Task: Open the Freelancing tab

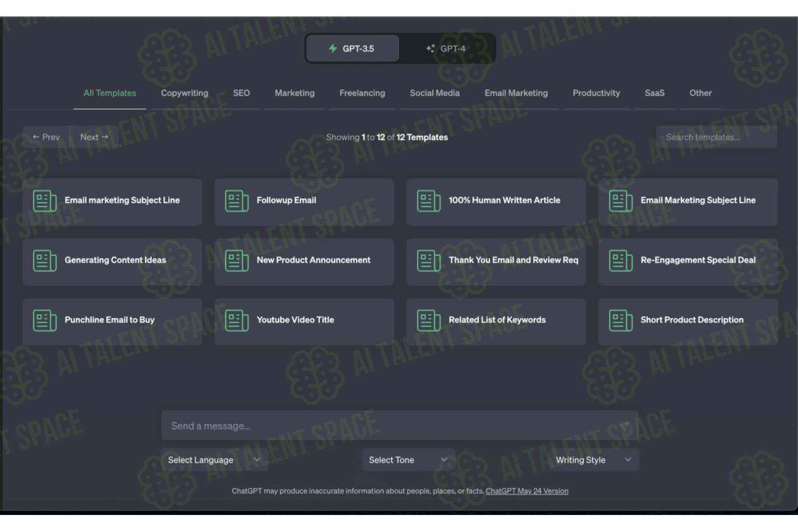Action: point(362,93)
